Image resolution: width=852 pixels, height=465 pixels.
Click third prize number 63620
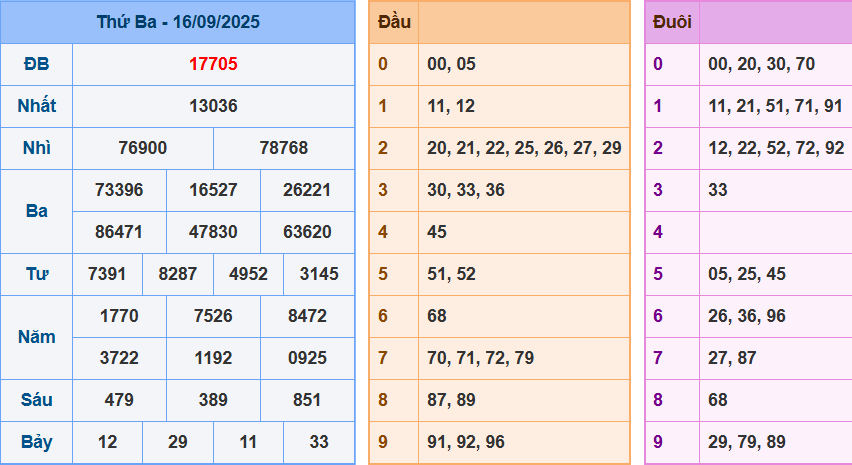click(x=307, y=232)
